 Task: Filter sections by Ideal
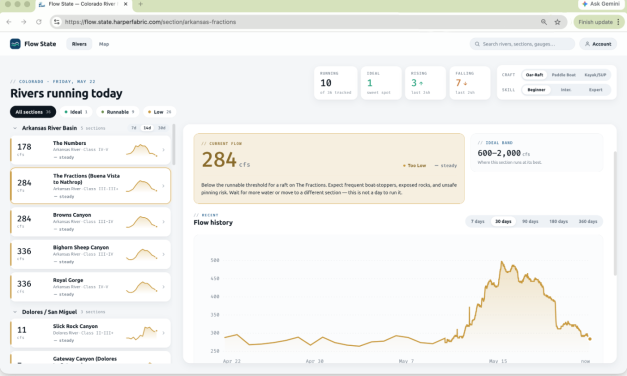tap(76, 112)
